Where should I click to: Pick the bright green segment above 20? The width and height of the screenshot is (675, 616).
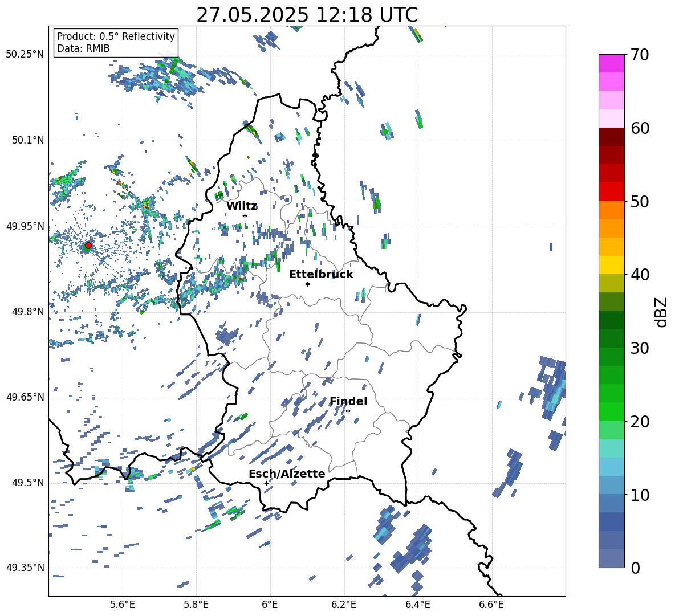point(611,411)
